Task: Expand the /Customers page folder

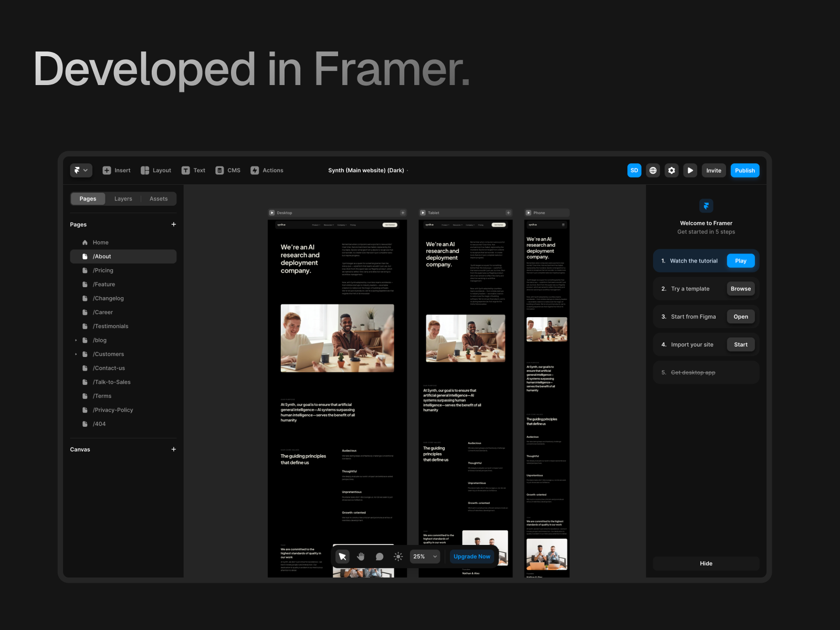Action: [x=76, y=354]
